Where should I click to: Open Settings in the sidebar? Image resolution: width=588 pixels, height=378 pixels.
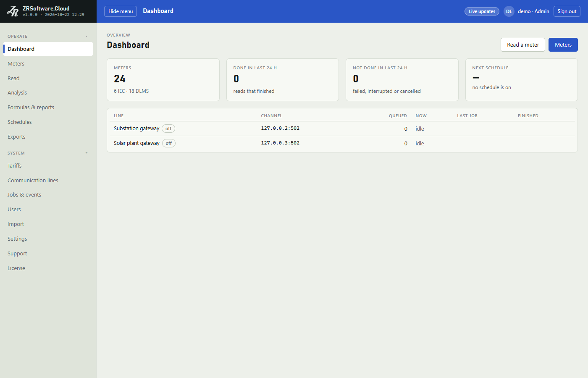pyautogui.click(x=48, y=239)
